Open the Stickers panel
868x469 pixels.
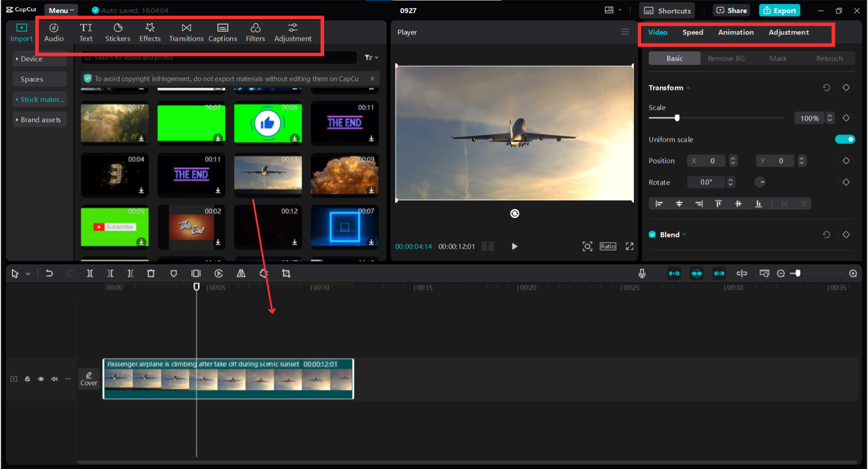(118, 32)
